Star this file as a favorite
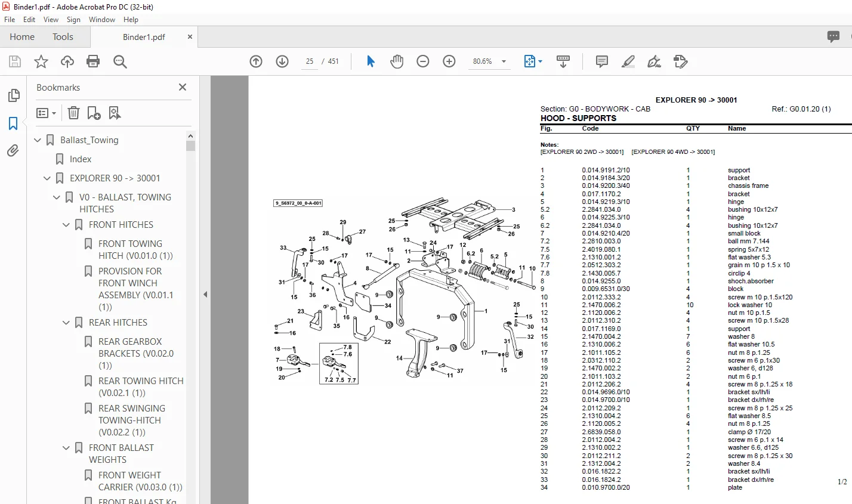The width and height of the screenshot is (852, 504). tap(41, 61)
